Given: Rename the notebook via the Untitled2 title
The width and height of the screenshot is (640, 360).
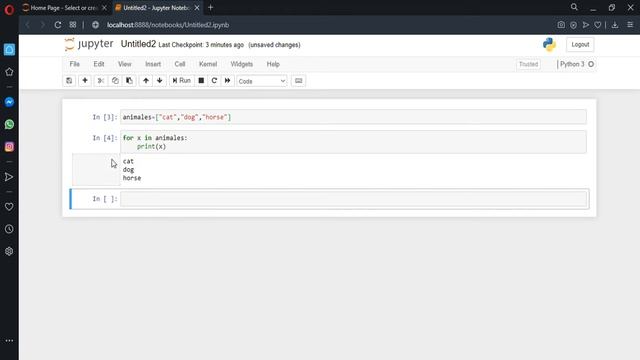Looking at the screenshot, I should [138, 44].
